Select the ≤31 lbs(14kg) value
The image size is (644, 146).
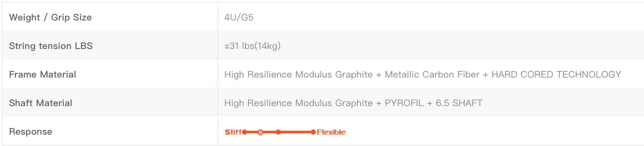click(253, 46)
